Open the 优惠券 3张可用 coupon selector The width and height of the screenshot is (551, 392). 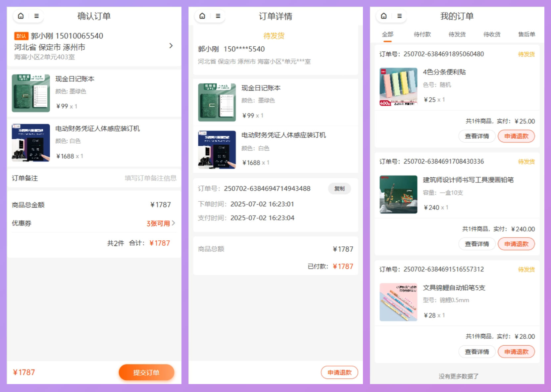161,223
